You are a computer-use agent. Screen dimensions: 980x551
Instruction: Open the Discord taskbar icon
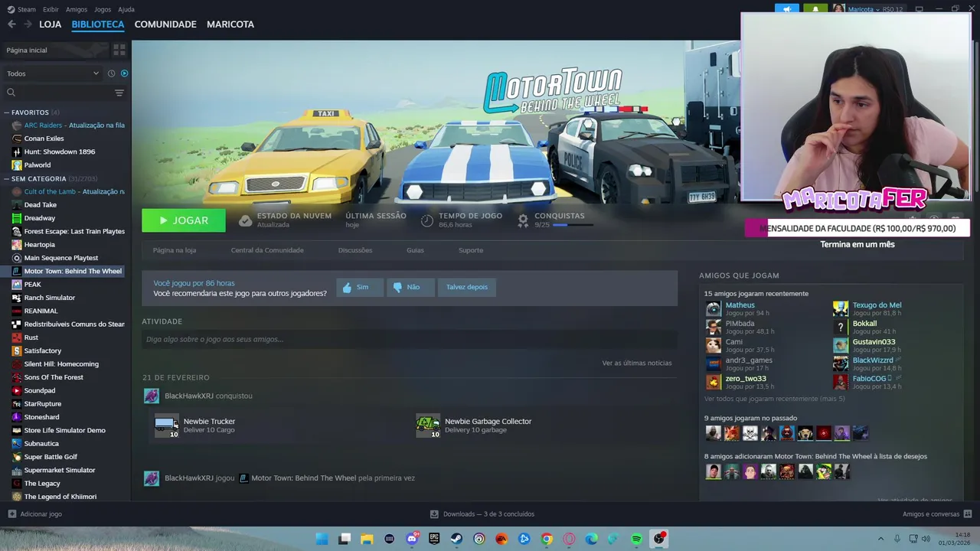pos(412,539)
